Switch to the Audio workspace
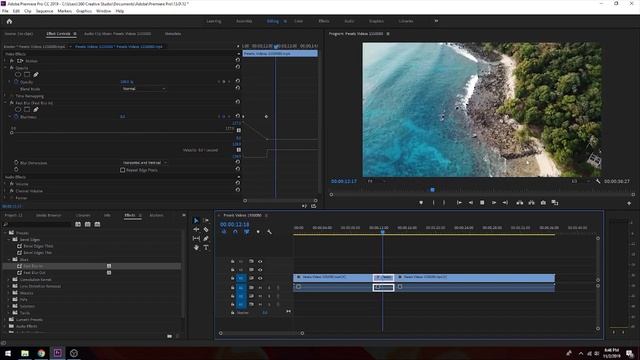The image size is (640, 360). tap(349, 21)
